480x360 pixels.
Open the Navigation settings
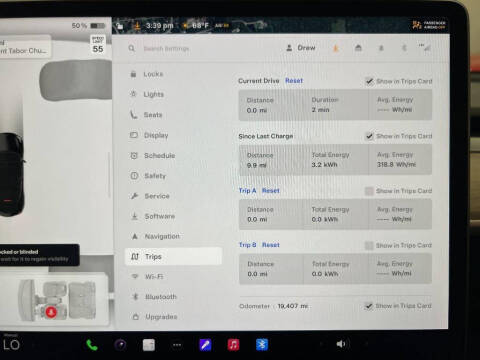tap(155, 236)
